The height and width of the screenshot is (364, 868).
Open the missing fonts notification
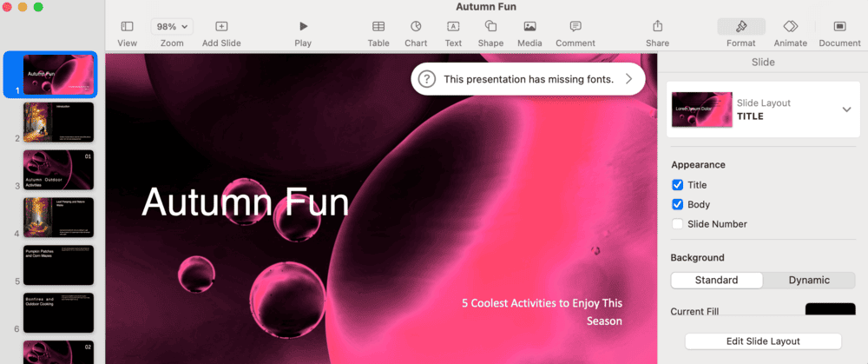[x=528, y=79]
